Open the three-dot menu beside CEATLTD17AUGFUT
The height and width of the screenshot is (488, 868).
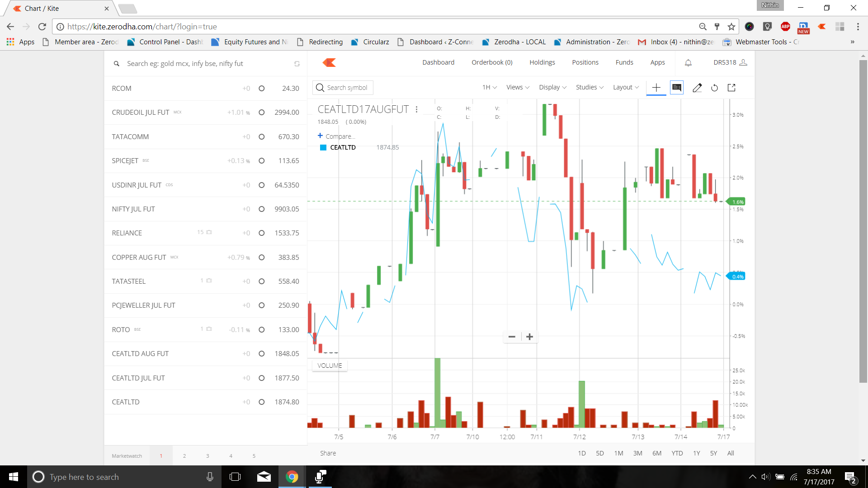tap(416, 109)
